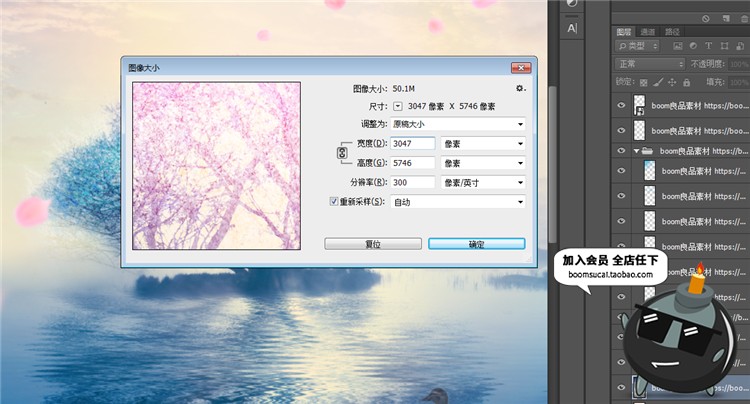
Task: Click the canvas vertical scrollbar
Action: pyautogui.click(x=552, y=163)
